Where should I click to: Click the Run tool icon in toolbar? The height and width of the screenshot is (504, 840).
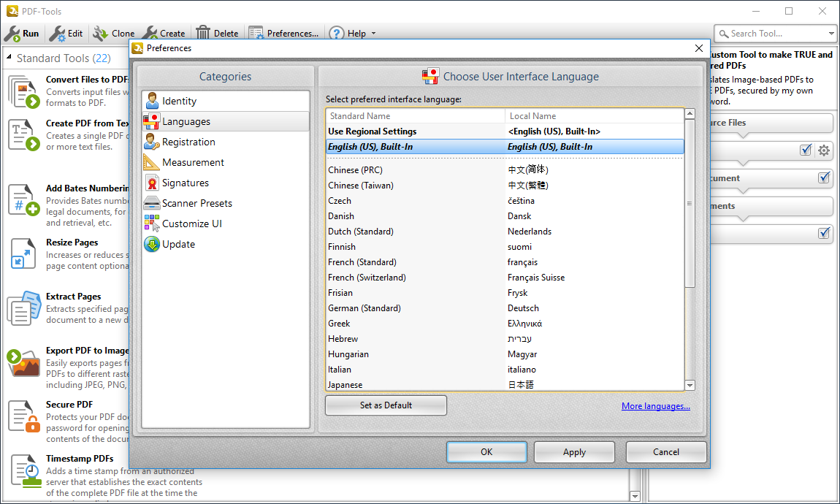pos(12,34)
